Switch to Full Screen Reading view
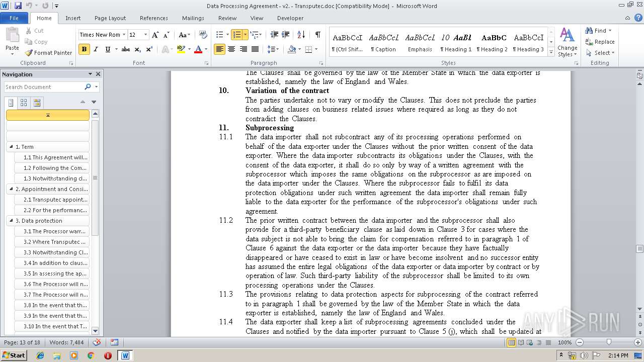 520,342
